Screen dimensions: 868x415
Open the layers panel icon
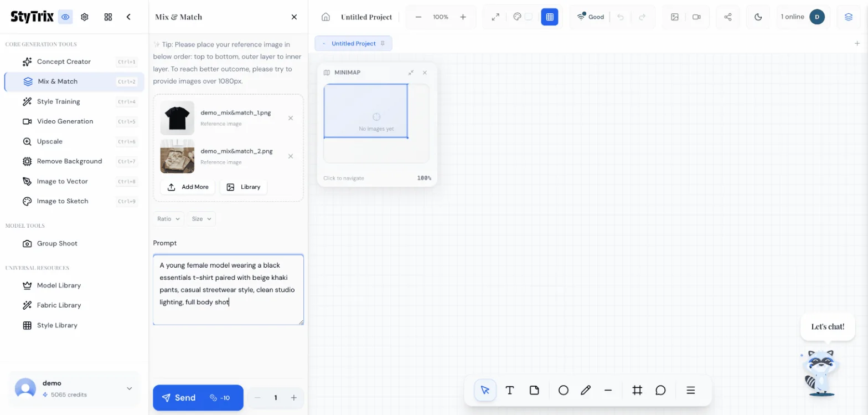[x=848, y=17]
